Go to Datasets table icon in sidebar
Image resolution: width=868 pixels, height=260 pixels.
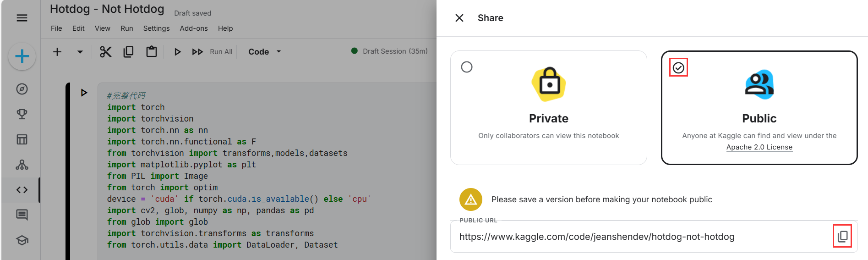pos(22,139)
